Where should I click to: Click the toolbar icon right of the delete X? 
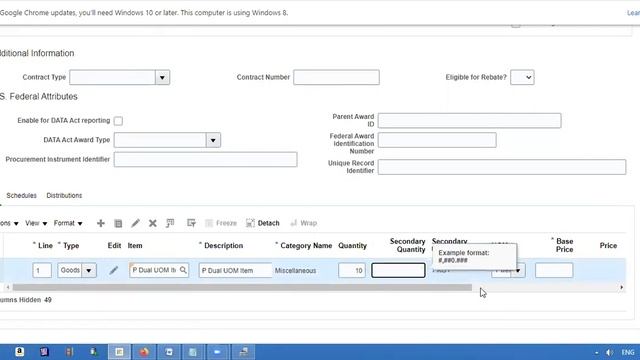170,223
